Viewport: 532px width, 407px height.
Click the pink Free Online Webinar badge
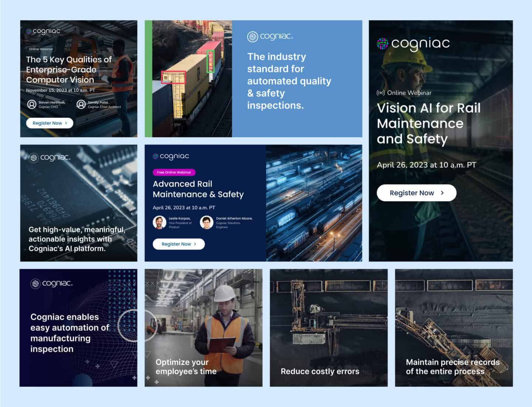pos(174,172)
